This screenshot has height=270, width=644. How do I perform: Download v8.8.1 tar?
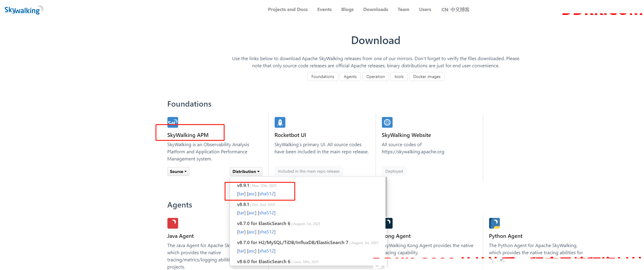tap(241, 213)
